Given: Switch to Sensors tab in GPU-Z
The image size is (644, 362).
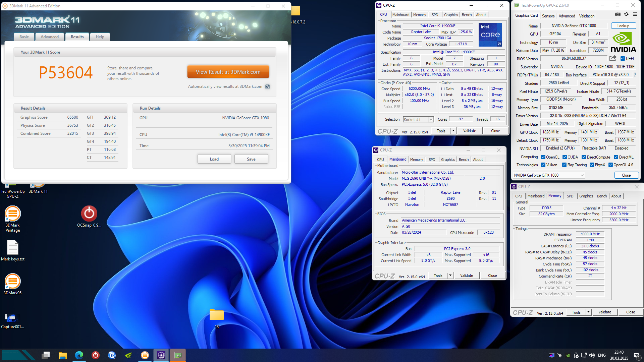Looking at the screenshot, I should tap(548, 16).
